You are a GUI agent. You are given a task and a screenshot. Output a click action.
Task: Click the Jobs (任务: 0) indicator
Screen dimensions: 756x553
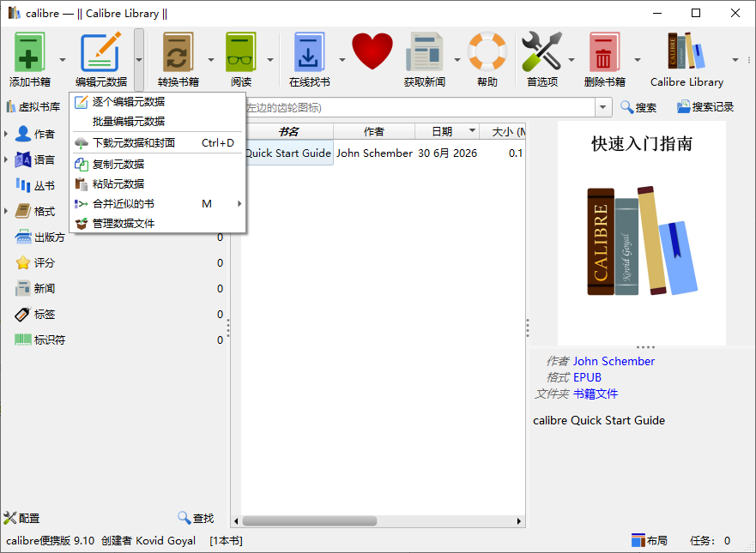tap(710, 540)
